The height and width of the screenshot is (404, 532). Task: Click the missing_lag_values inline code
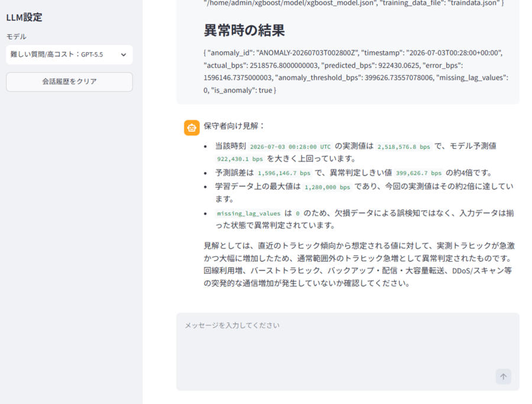tap(249, 214)
